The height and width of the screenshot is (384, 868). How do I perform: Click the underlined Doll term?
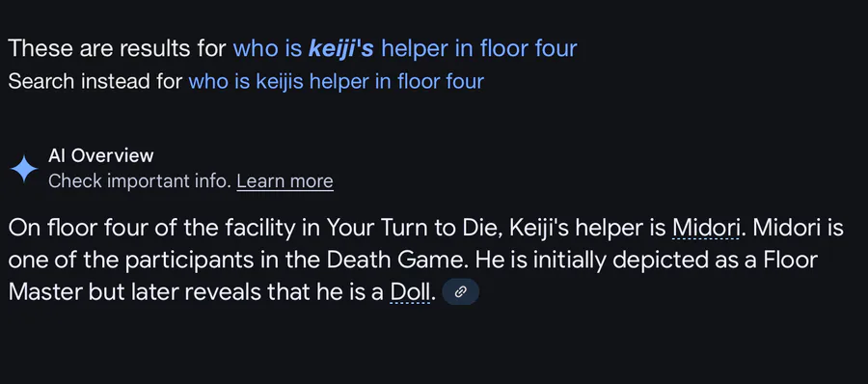410,292
